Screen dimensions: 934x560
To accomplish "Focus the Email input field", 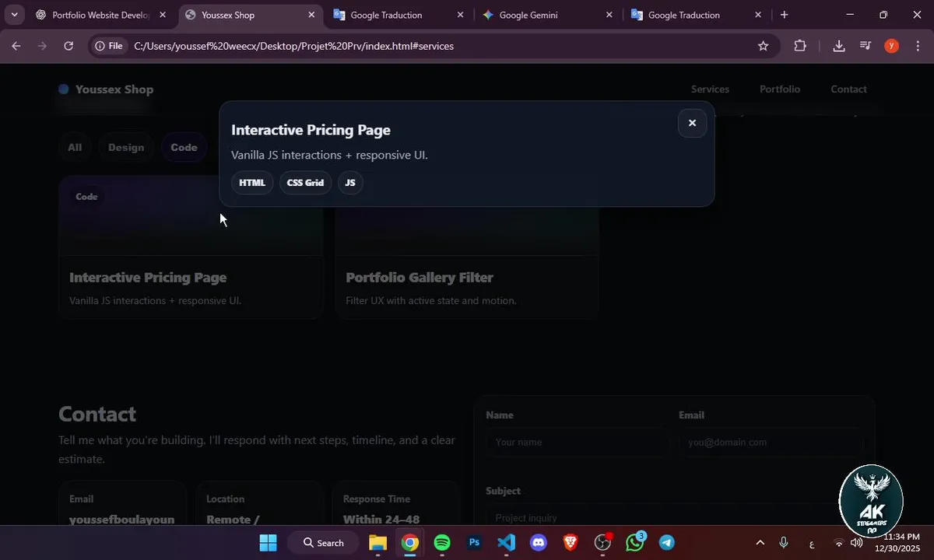I will point(771,442).
